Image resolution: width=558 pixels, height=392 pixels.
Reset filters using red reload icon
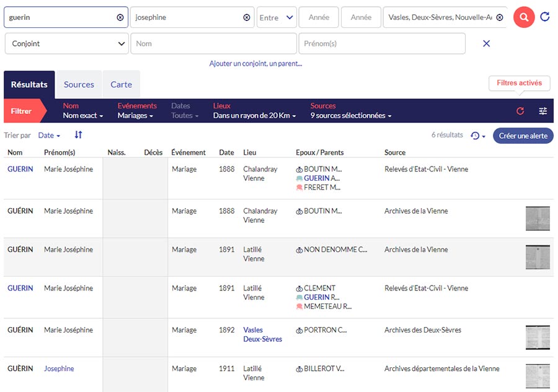[520, 111]
